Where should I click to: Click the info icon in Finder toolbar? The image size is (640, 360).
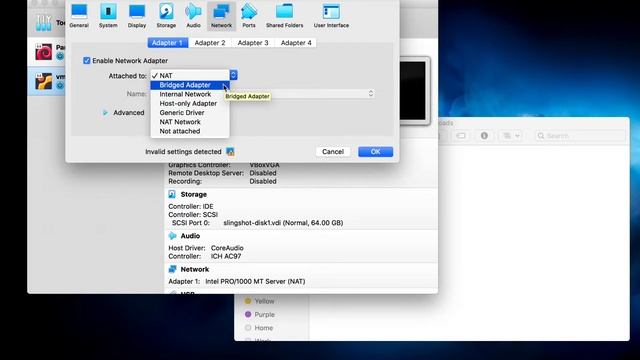(x=484, y=136)
